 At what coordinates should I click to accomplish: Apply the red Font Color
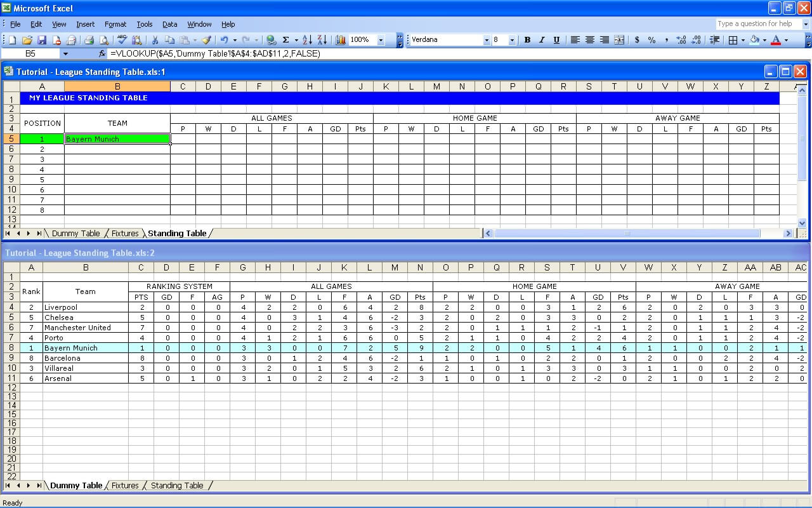click(776, 40)
